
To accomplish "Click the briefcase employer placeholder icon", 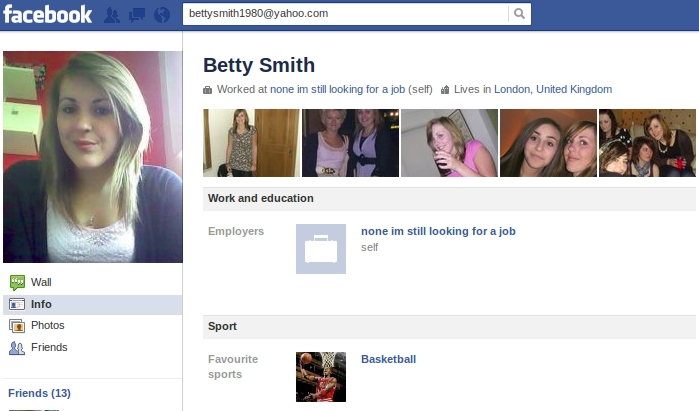I will (x=321, y=249).
